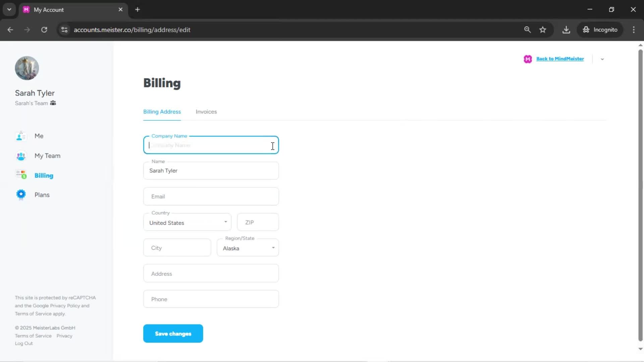Image resolution: width=644 pixels, height=362 pixels.
Task: Reload the page with the refresh icon
Action: (44, 30)
